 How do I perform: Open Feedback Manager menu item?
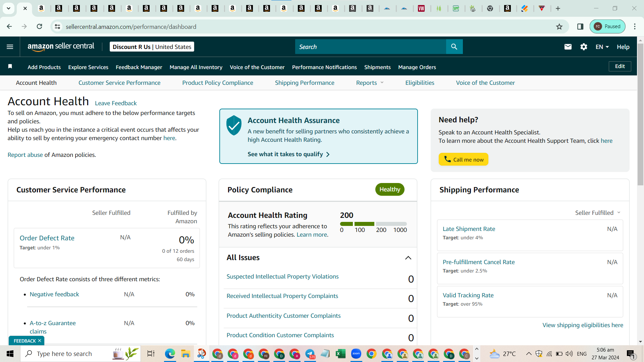click(139, 67)
